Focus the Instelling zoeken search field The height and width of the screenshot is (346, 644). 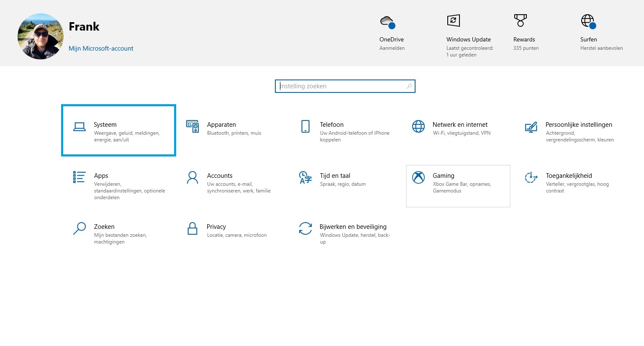click(x=345, y=86)
